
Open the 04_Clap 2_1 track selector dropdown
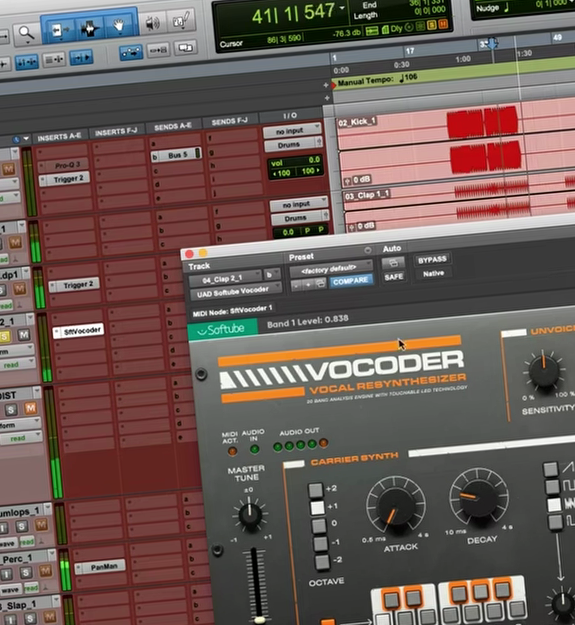click(225, 279)
